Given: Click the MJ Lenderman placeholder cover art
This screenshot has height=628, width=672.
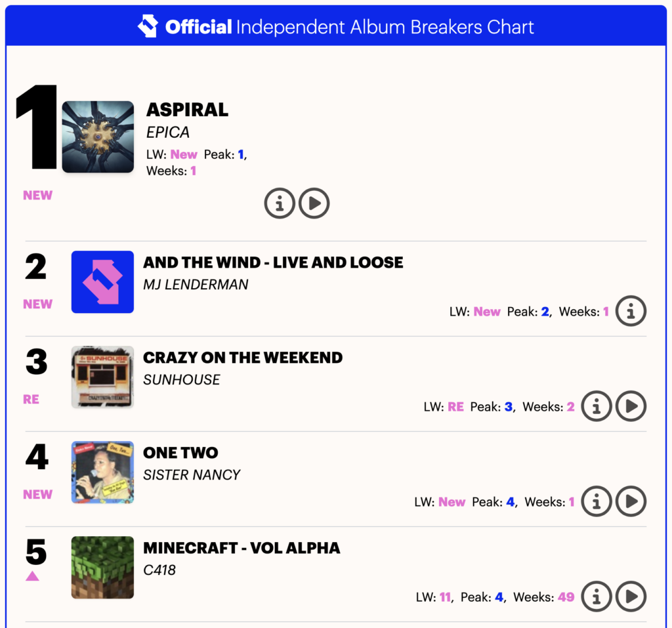Looking at the screenshot, I should click(x=102, y=282).
